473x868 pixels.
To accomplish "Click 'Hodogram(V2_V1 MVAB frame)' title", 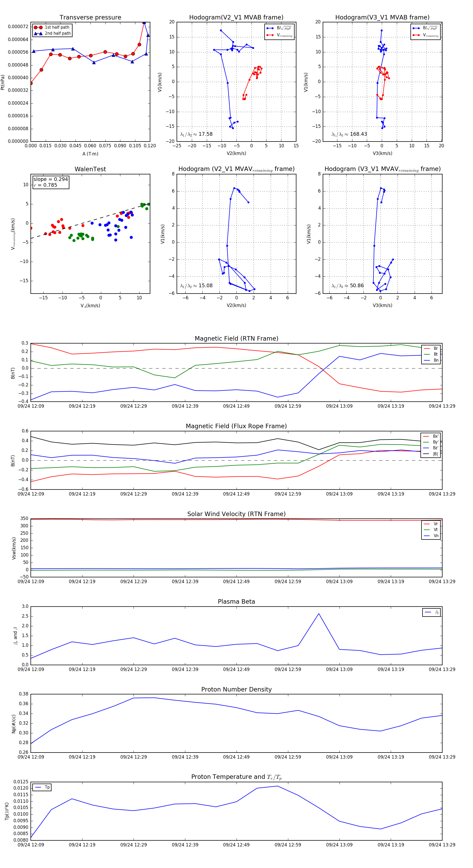I will (x=236, y=18).
